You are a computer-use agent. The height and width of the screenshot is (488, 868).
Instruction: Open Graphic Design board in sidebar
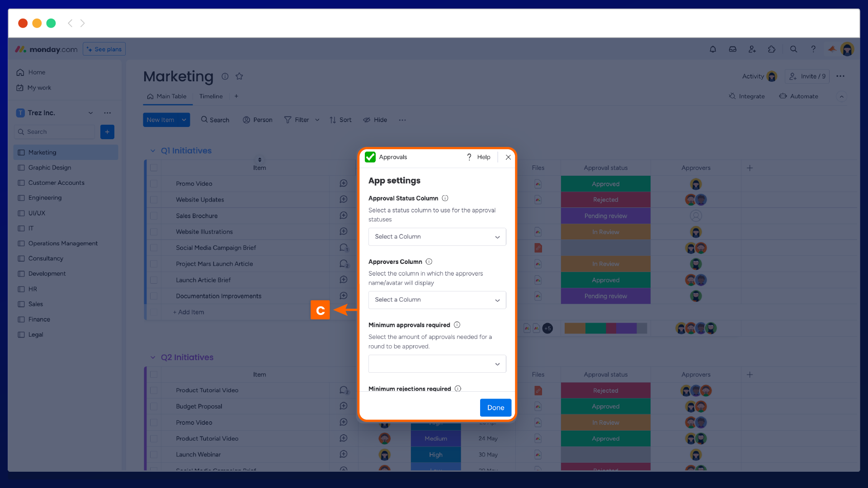point(50,168)
